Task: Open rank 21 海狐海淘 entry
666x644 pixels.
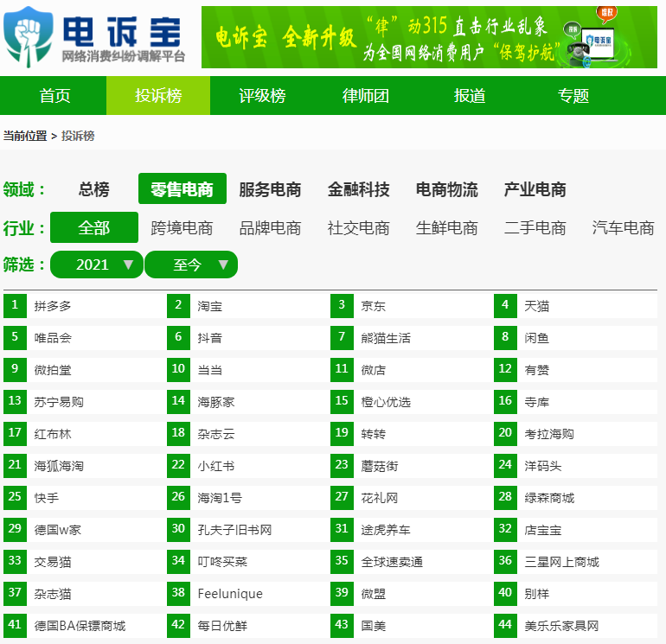Action: coord(85,466)
